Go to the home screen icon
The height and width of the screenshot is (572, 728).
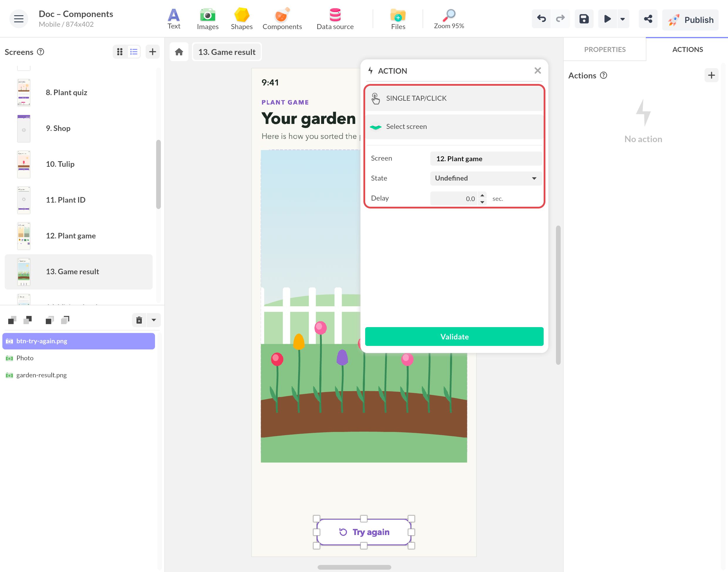(x=179, y=52)
